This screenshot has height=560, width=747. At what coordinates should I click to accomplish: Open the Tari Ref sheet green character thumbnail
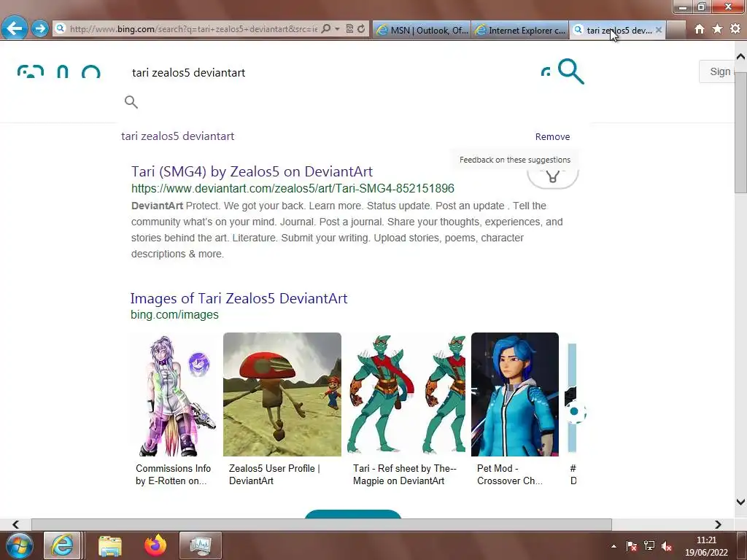tap(406, 394)
